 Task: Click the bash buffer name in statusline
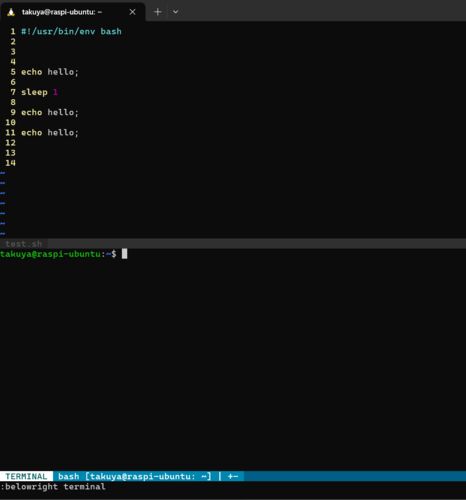(x=69, y=476)
